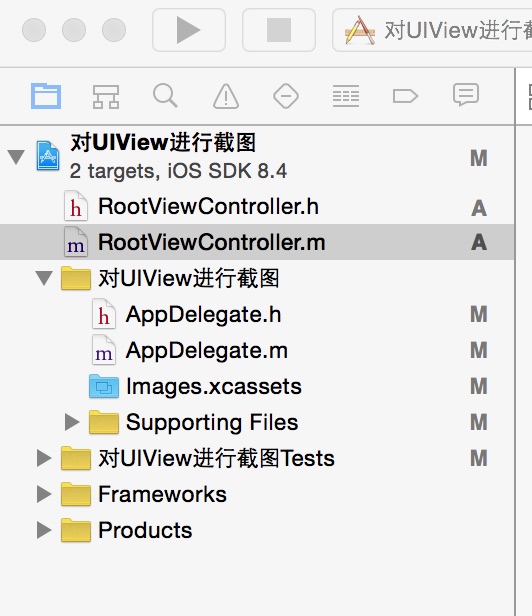Collapse the top-level project disclosure triangle

(x=16, y=157)
